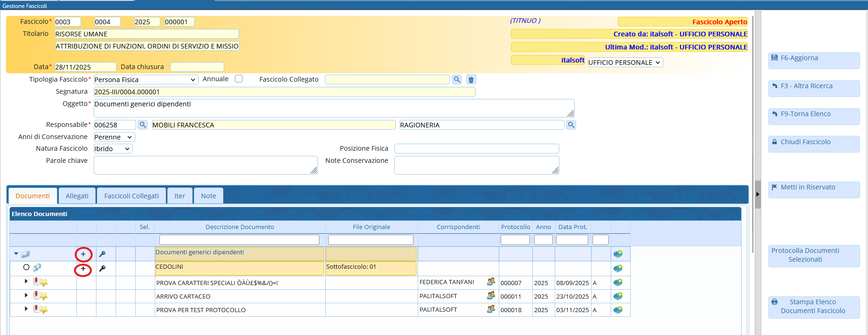Open the Natura Fascicolo Ibrido dropdown
Image resolution: width=868 pixels, height=335 pixels.
tap(113, 149)
